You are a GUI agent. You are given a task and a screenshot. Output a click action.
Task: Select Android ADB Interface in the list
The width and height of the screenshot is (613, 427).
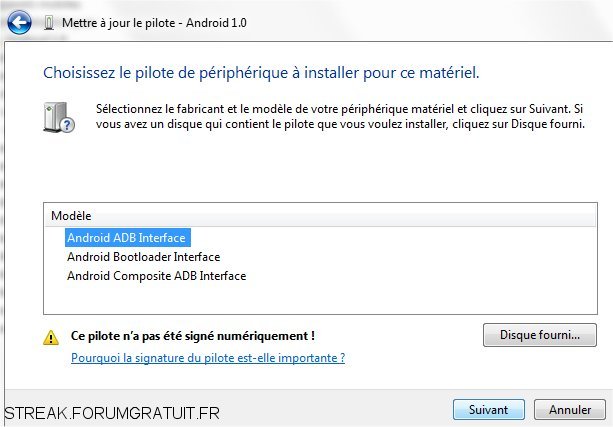[127, 238]
